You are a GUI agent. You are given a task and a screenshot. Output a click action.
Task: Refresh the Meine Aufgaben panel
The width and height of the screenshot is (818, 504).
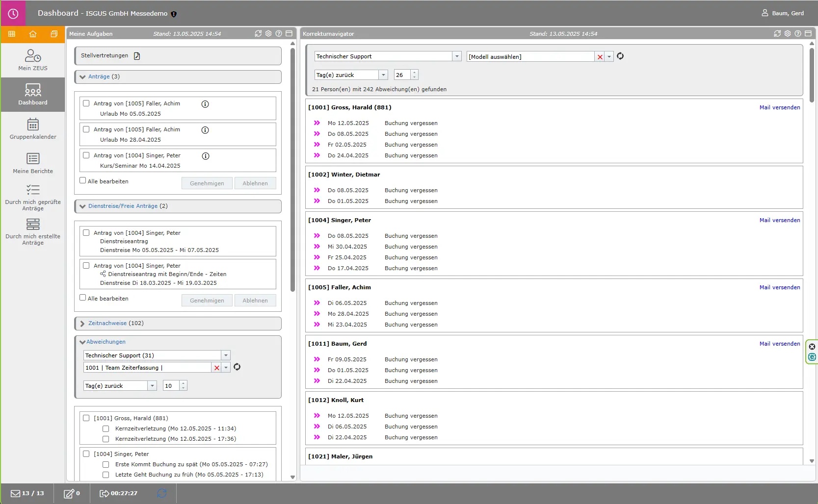[x=258, y=34]
